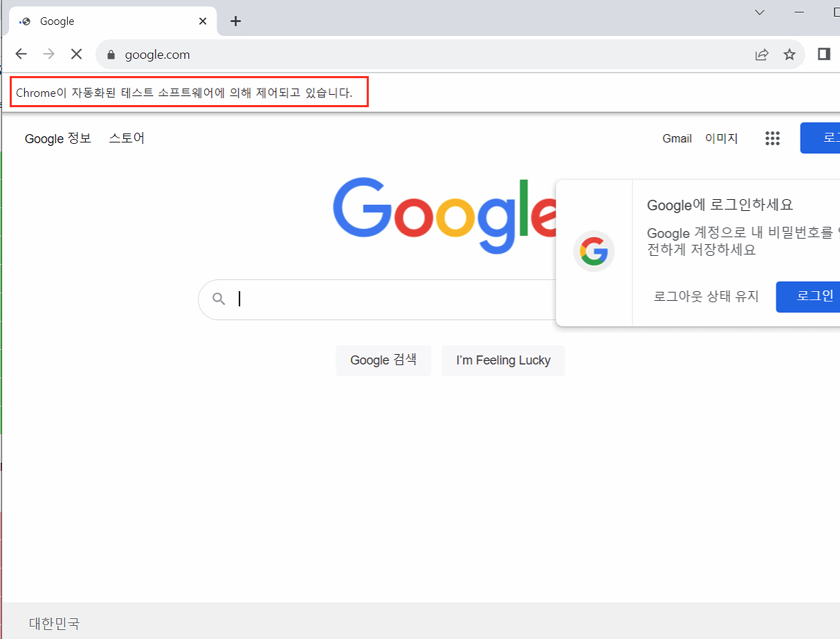Click the magnifier icon in the search box
Viewport: 840px width, 639px height.
[219, 299]
